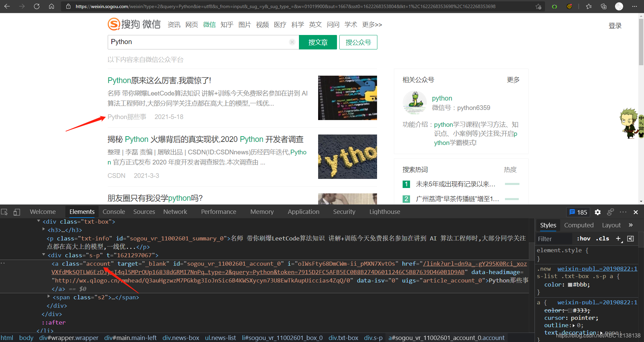This screenshot has width=644, height=342.
Task: Toggle device emulation mode
Action: point(17,212)
